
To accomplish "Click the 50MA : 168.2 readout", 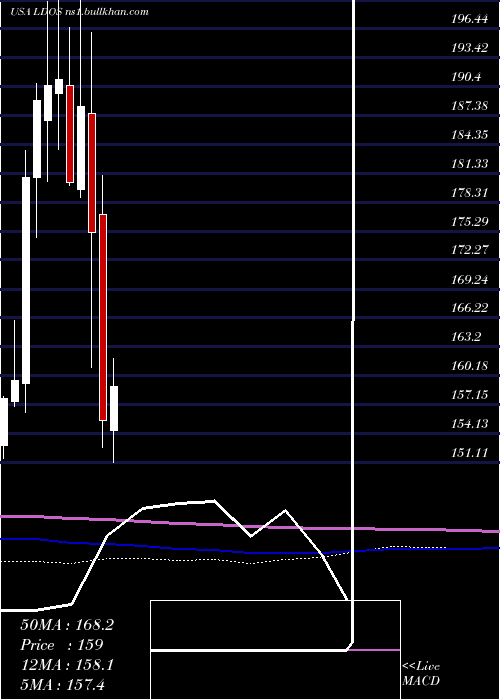I will point(67,625).
